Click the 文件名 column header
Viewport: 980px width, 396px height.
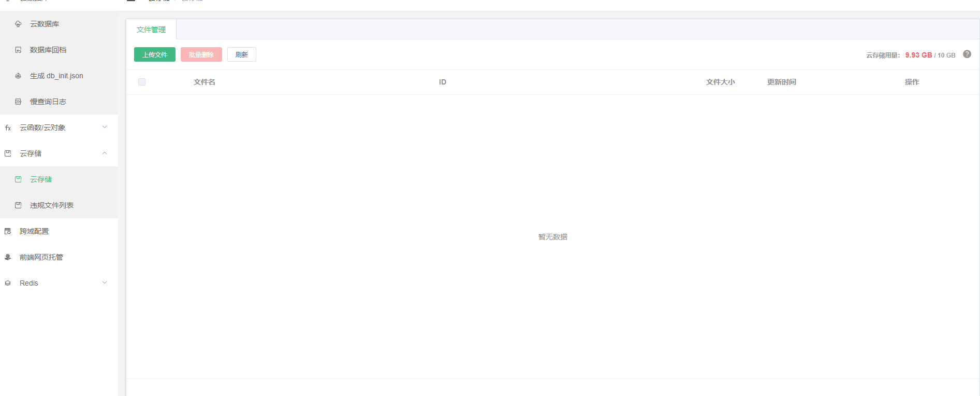[204, 82]
